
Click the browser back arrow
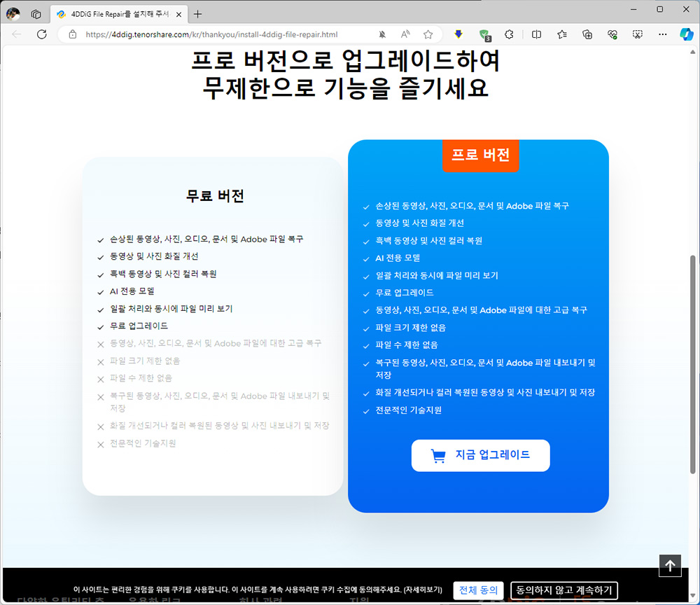click(17, 34)
